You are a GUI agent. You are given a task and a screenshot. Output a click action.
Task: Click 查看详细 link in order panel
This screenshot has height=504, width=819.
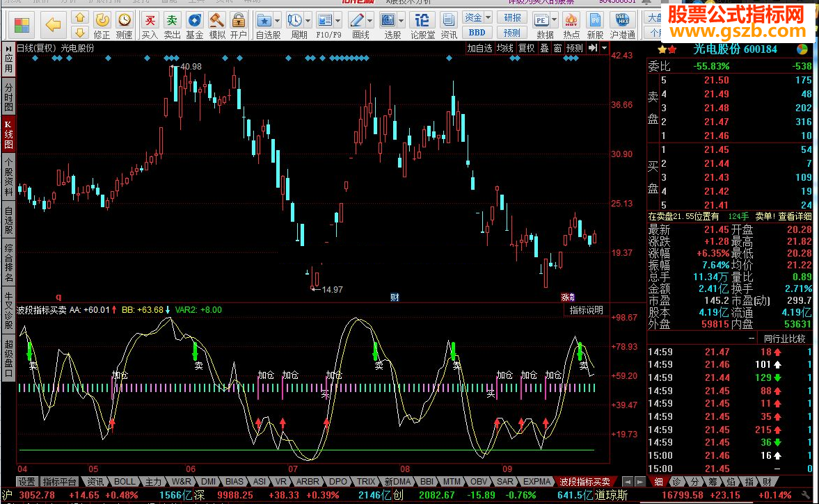(x=795, y=216)
